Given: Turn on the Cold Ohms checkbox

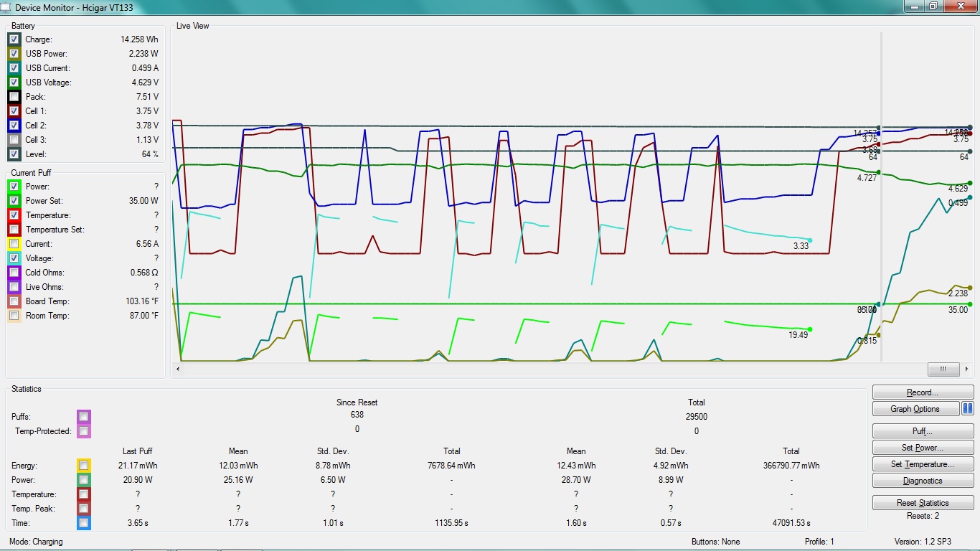Looking at the screenshot, I should click(14, 273).
